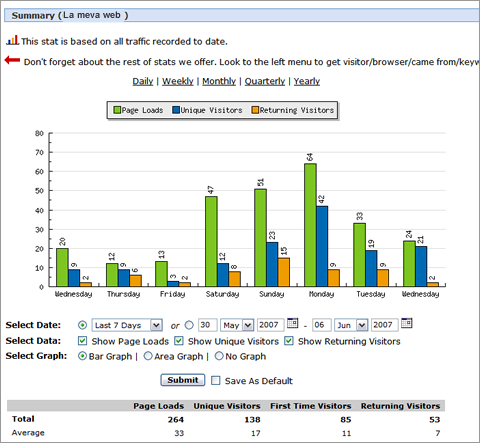Click the total Returning Visitors value 53
Image resolution: width=480 pixels, height=443 pixels.
(x=435, y=419)
